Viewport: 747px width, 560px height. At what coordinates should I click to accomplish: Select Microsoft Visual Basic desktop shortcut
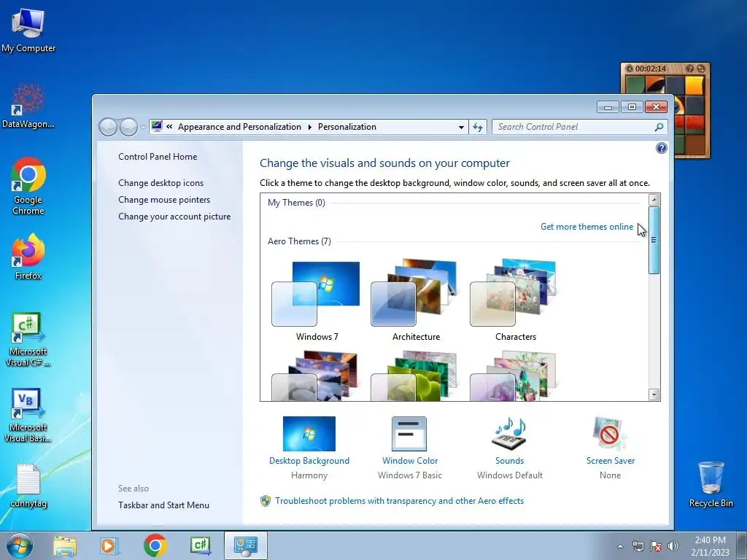[28, 415]
